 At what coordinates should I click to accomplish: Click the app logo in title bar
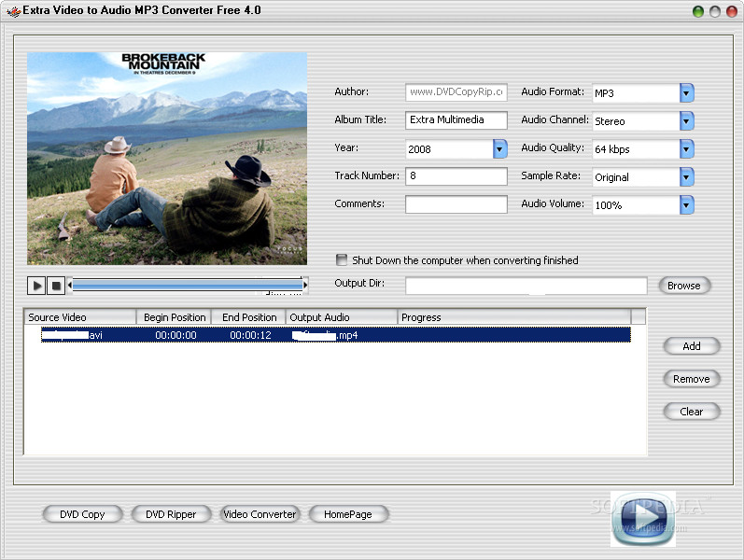tap(14, 11)
